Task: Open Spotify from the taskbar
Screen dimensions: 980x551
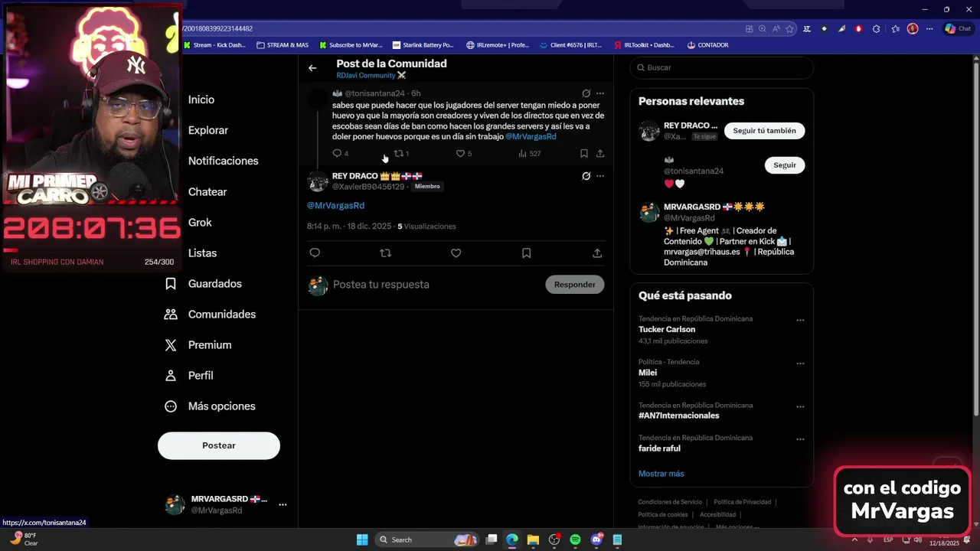Action: (575, 540)
